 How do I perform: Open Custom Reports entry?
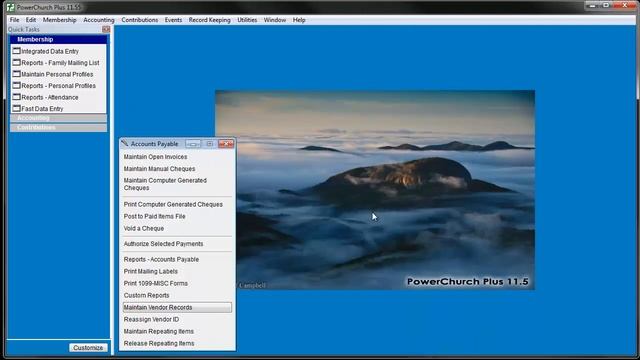tap(146, 295)
